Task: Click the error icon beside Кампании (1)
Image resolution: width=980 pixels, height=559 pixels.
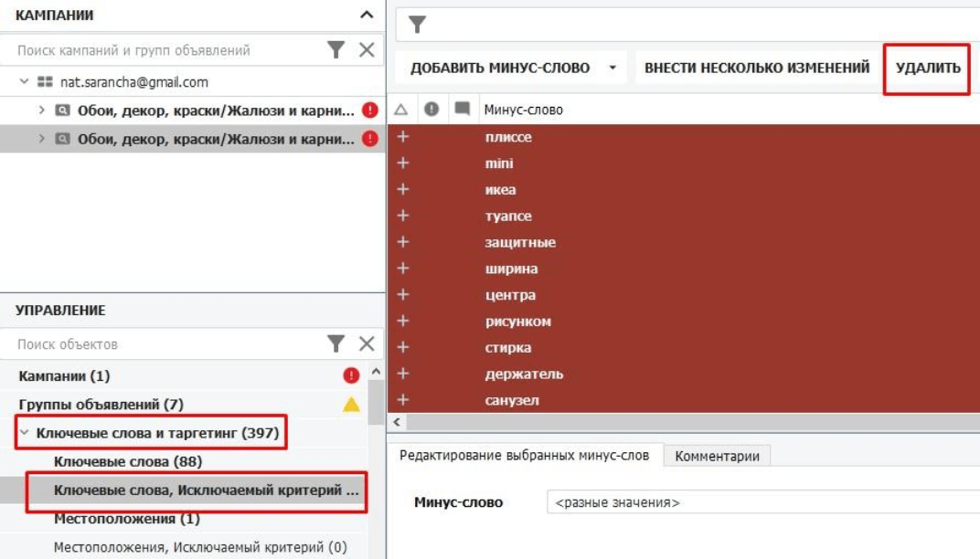Action: click(351, 375)
